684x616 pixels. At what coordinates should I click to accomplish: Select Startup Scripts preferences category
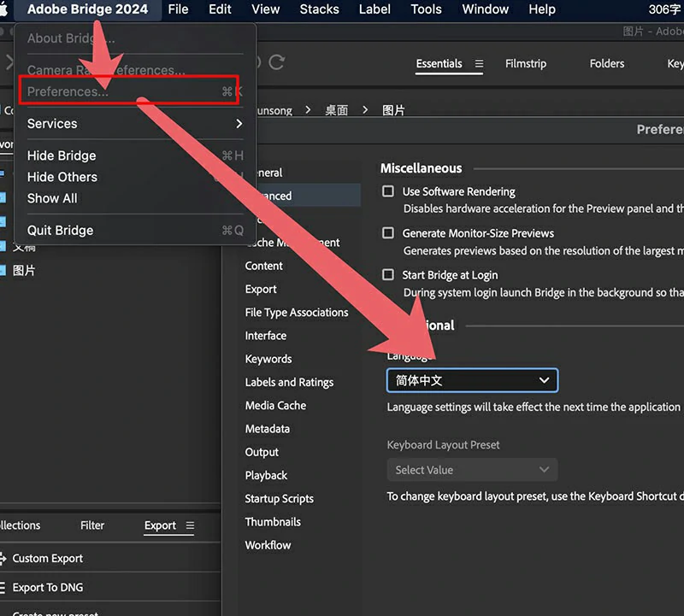[280, 499]
